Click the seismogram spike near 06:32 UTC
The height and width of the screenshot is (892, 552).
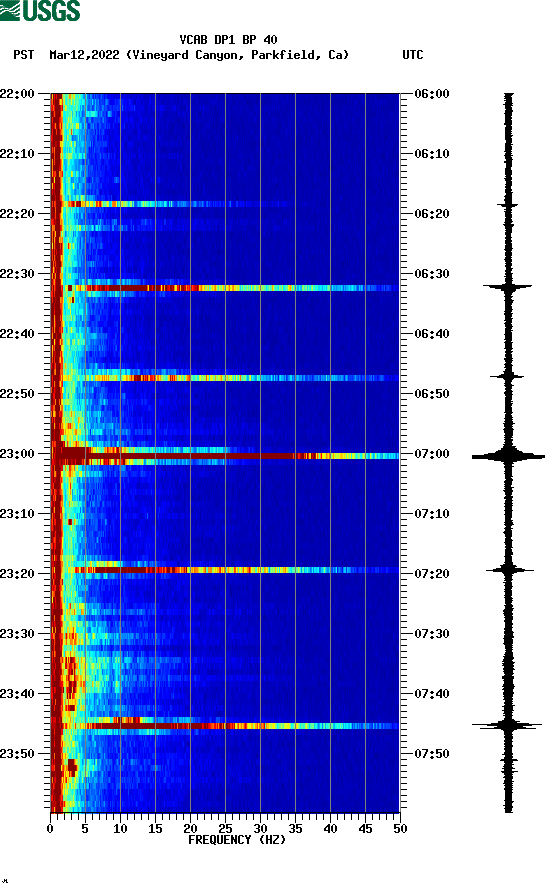point(508,287)
